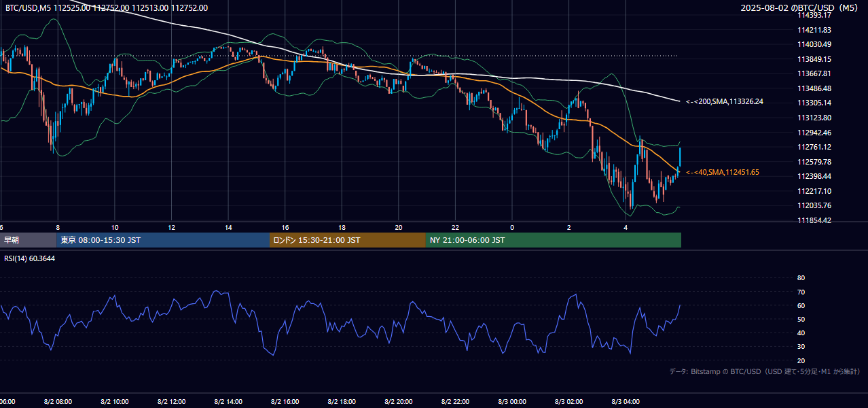
Task: Click RSI scale value 50
Action: [x=801, y=319]
